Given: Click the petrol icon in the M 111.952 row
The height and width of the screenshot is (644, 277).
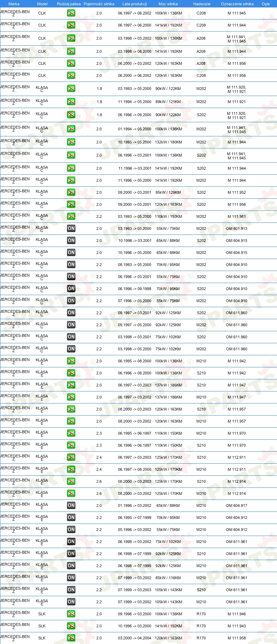Looking at the screenshot, I should coord(71,192).
